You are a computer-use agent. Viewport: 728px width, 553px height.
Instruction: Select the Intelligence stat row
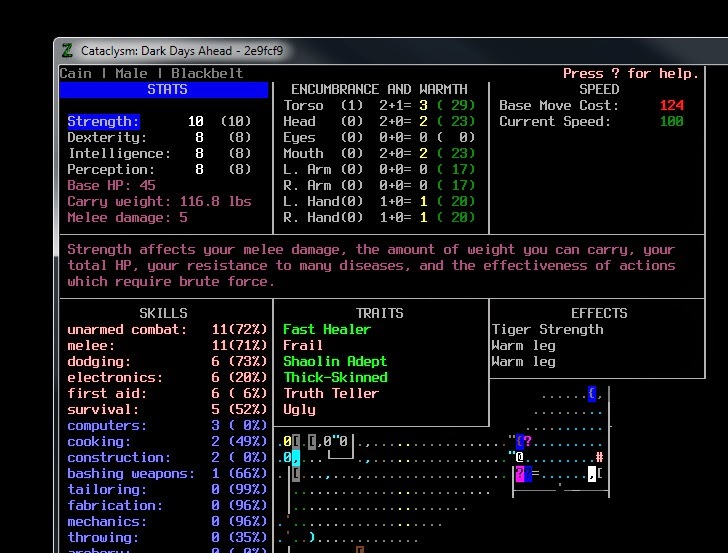159,153
